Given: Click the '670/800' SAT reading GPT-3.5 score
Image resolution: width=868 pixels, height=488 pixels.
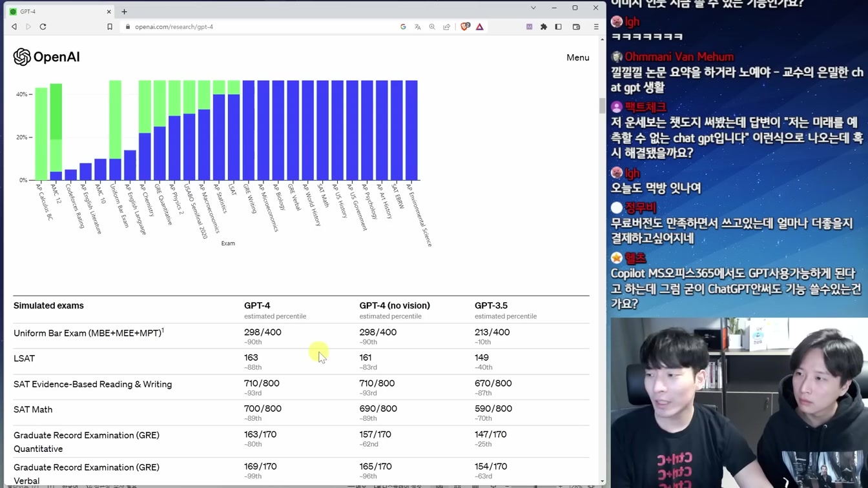Looking at the screenshot, I should coord(493,383).
